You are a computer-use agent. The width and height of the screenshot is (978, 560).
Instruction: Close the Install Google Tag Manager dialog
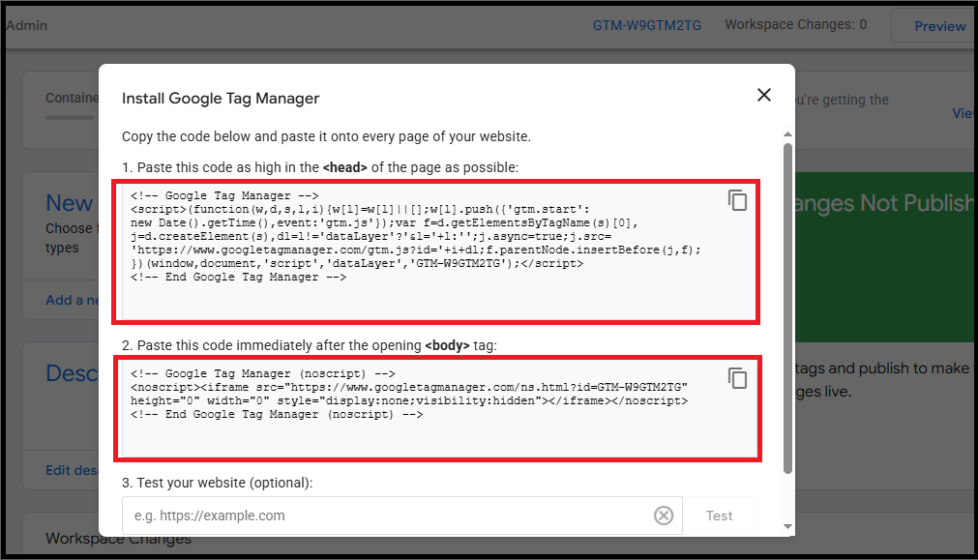763,95
